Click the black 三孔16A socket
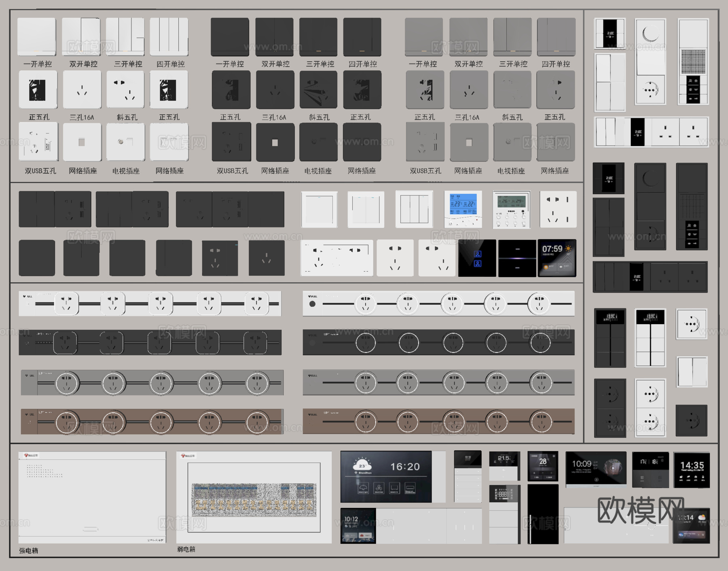This screenshot has height=571, width=728. point(275,90)
